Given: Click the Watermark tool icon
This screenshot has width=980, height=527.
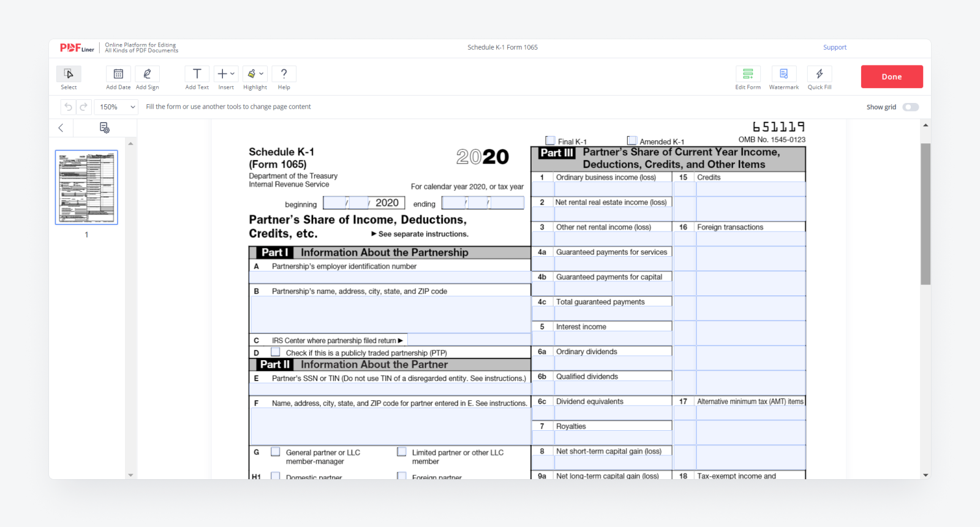Looking at the screenshot, I should (x=784, y=74).
